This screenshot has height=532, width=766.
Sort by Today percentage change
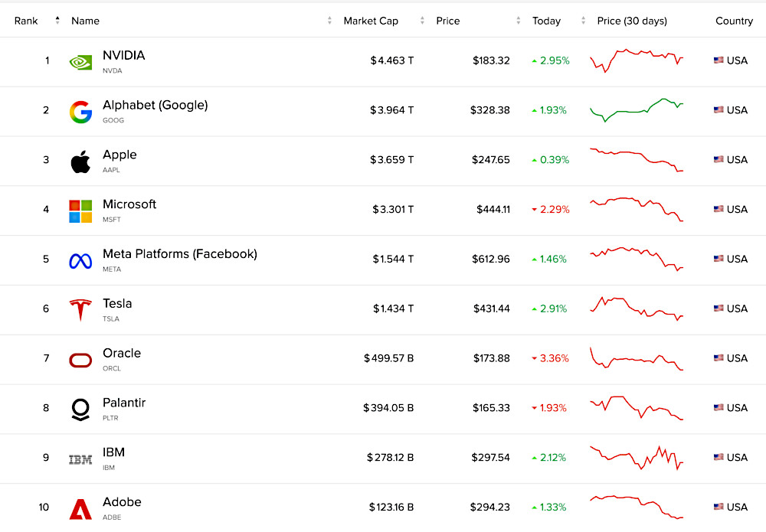coord(546,21)
